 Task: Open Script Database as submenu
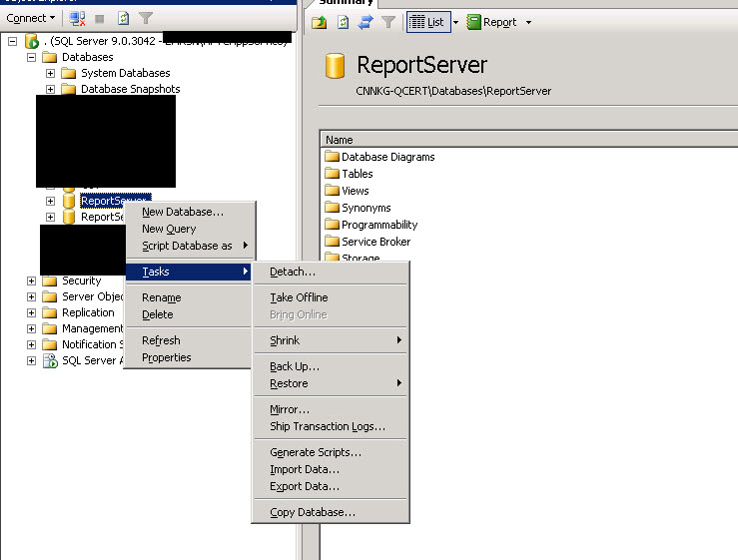[190, 246]
